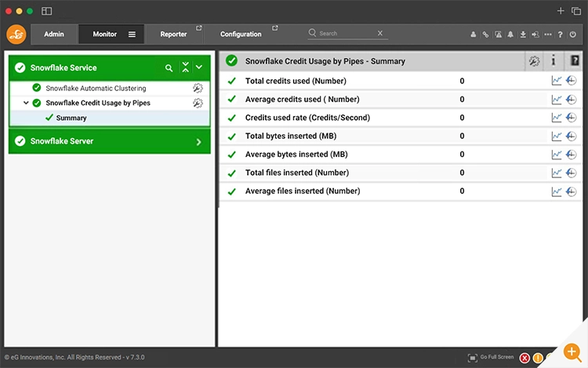
Task: Select Snowflake Credit Usage by Pipes test
Action: 98,103
